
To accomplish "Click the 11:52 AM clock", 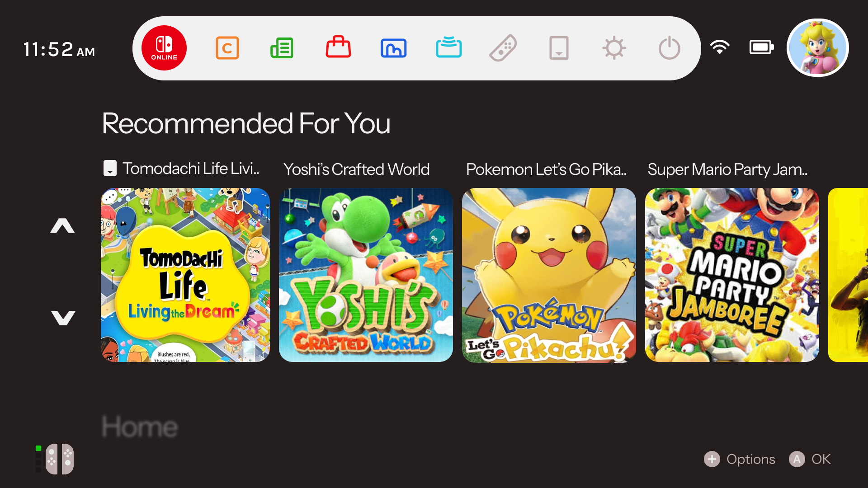I will (x=59, y=49).
